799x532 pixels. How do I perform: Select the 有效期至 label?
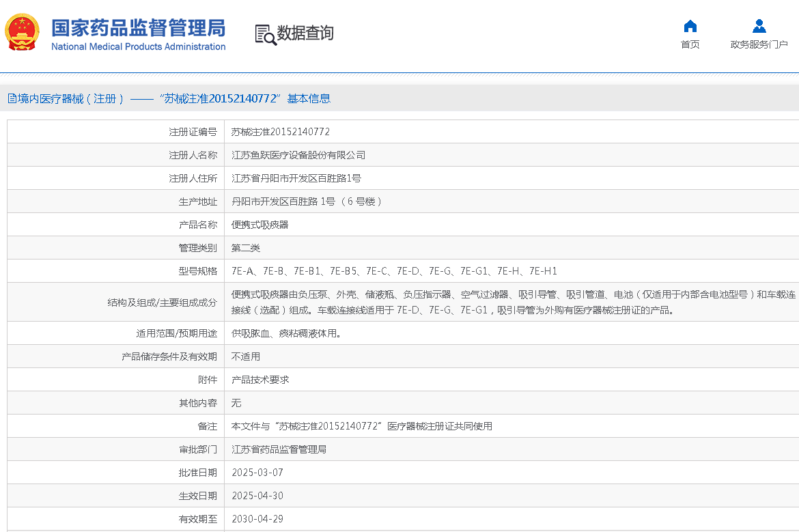point(198,519)
